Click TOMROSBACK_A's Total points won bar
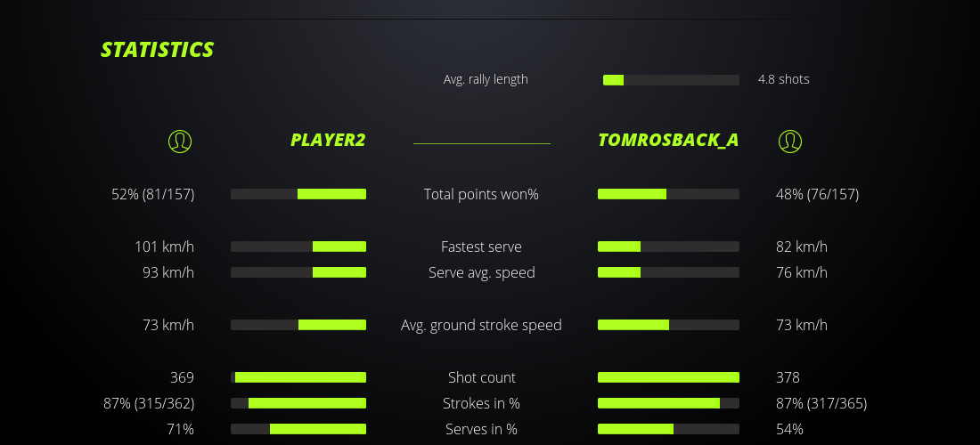Screen dimensions: 980x445 pyautogui.click(x=668, y=194)
